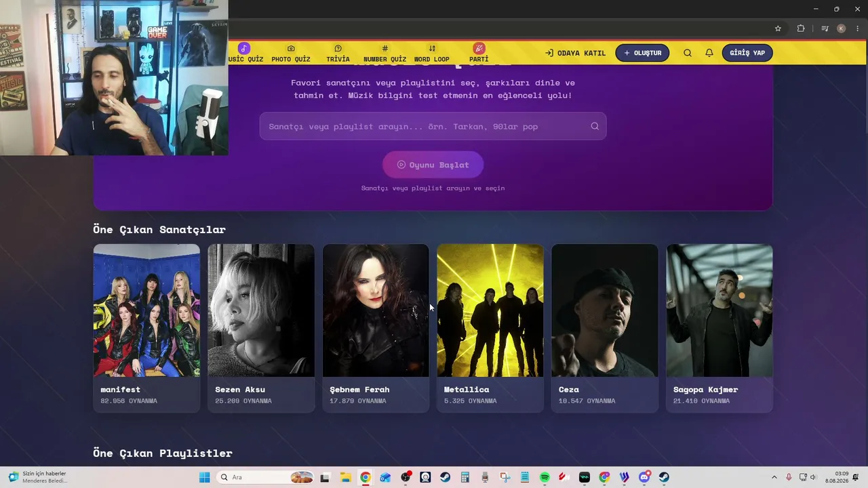Choose the Şebnem Ferah artist card
Screen dimensions: 868x488
tap(376, 328)
